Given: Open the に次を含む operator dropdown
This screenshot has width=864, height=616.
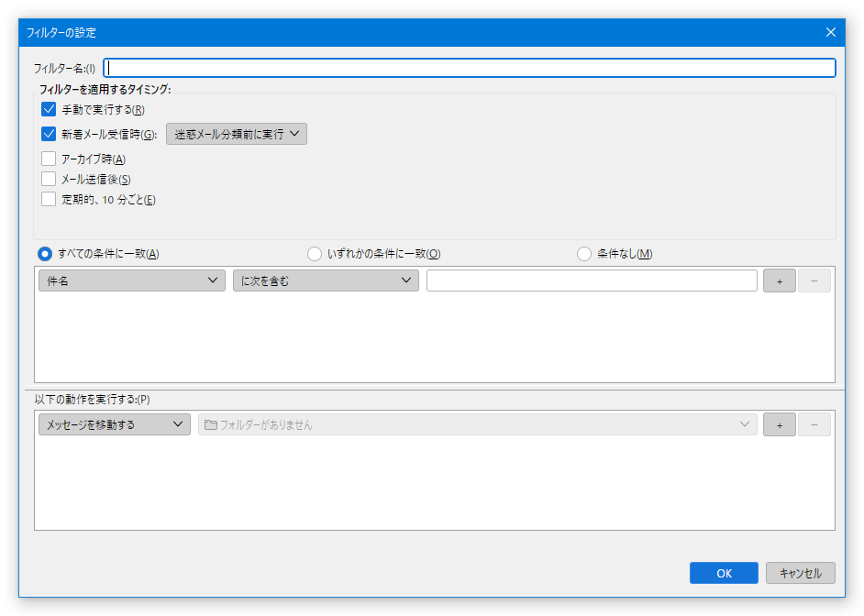Looking at the screenshot, I should pyautogui.click(x=326, y=281).
